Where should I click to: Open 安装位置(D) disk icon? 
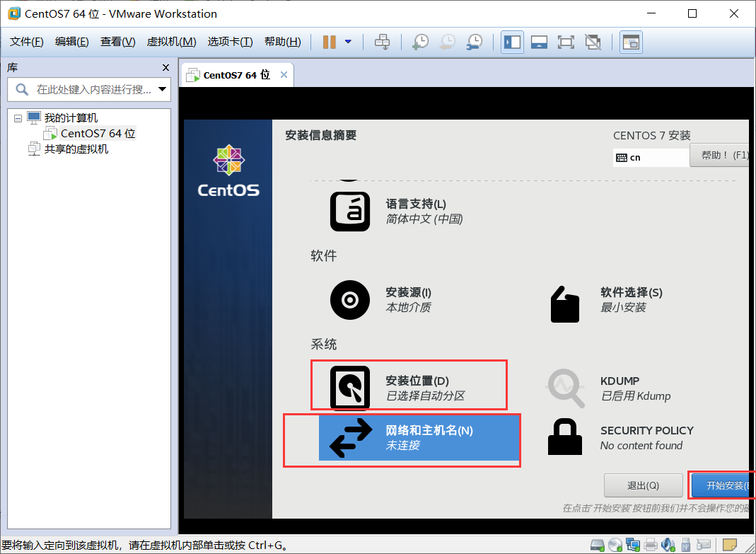point(350,388)
